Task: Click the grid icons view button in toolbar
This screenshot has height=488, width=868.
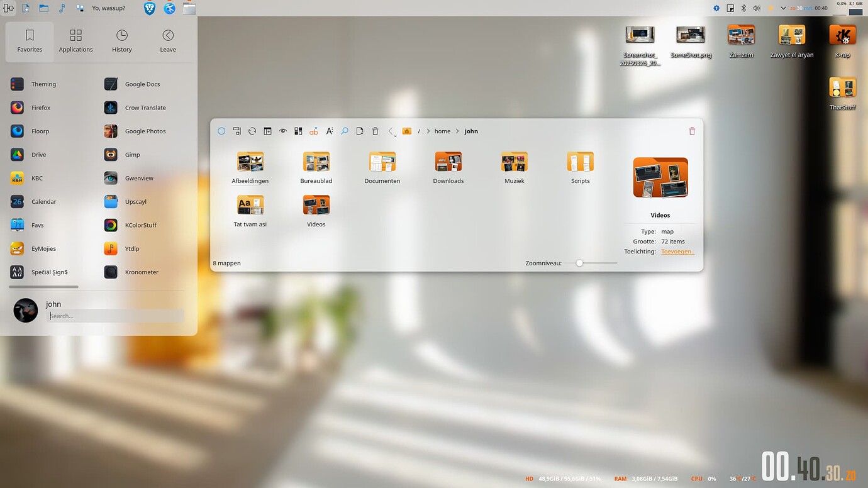Action: tap(298, 131)
